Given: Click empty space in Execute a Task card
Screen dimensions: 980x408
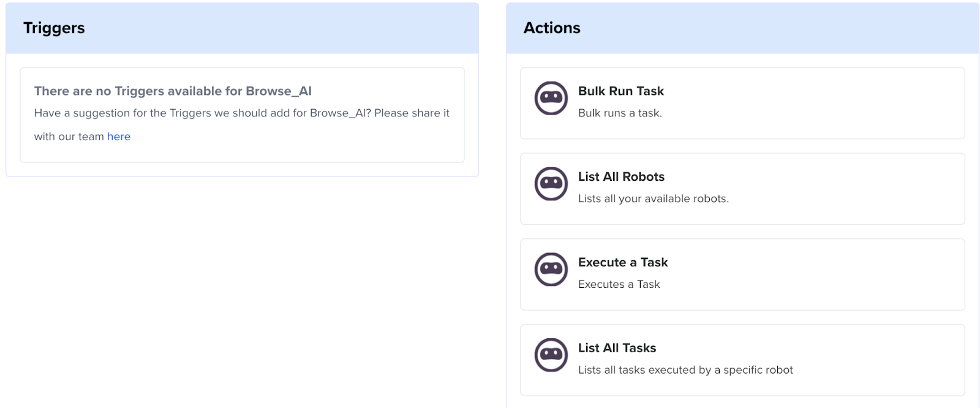Looking at the screenshot, I should [x=827, y=274].
